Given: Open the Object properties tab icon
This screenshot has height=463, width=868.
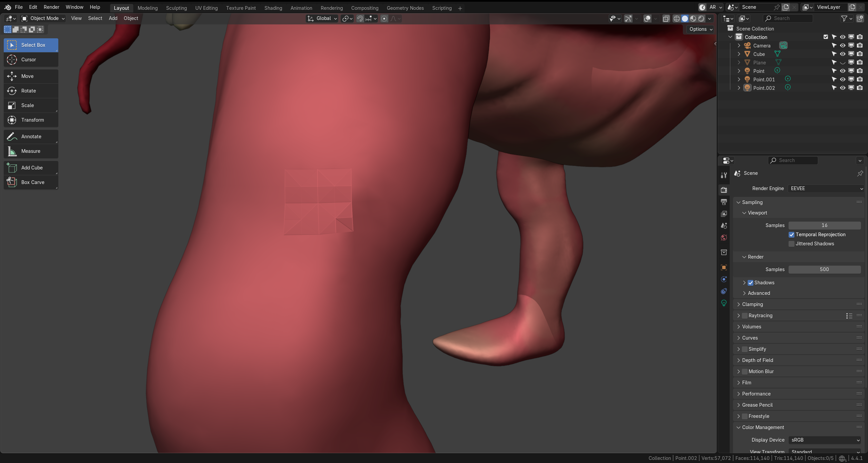Looking at the screenshot, I should pyautogui.click(x=724, y=267).
